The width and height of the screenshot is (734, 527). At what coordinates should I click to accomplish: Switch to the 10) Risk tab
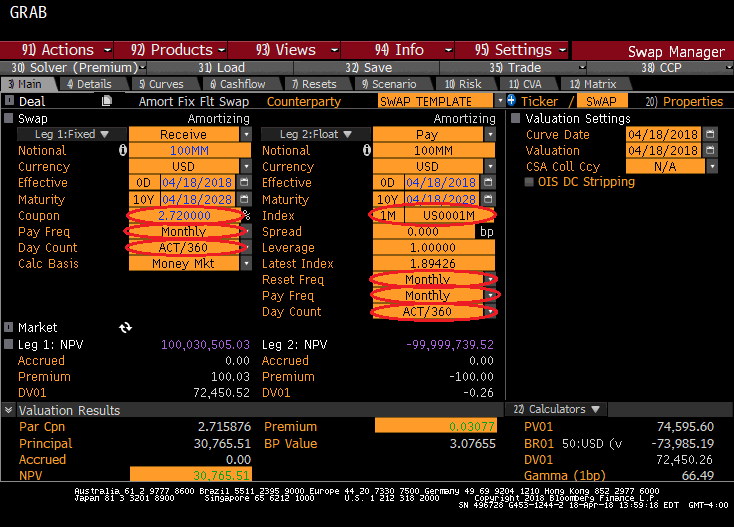click(x=463, y=84)
